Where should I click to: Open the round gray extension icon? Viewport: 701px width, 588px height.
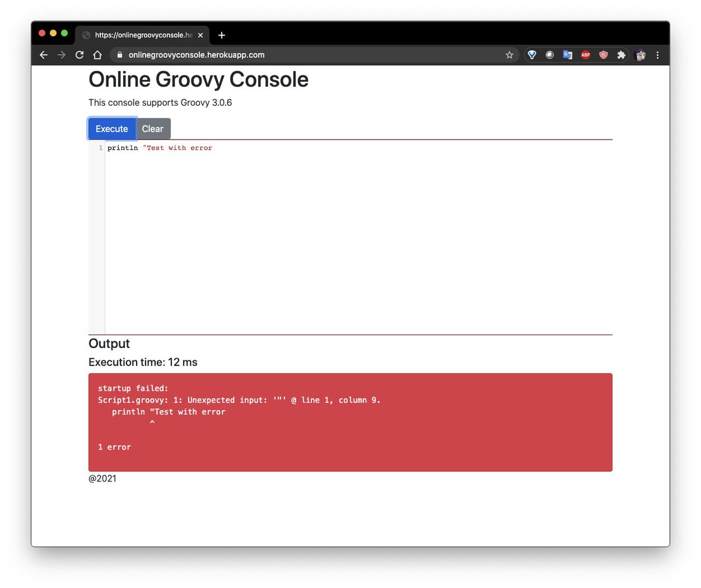click(x=550, y=55)
